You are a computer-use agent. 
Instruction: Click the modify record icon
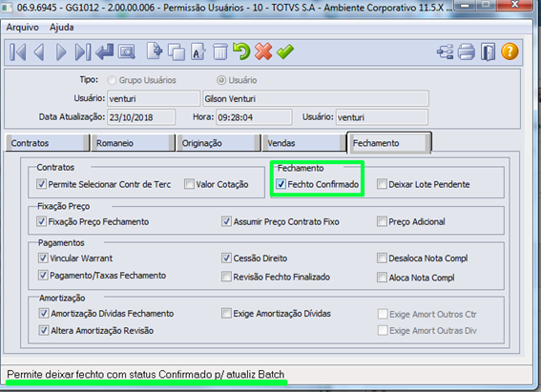point(198,52)
